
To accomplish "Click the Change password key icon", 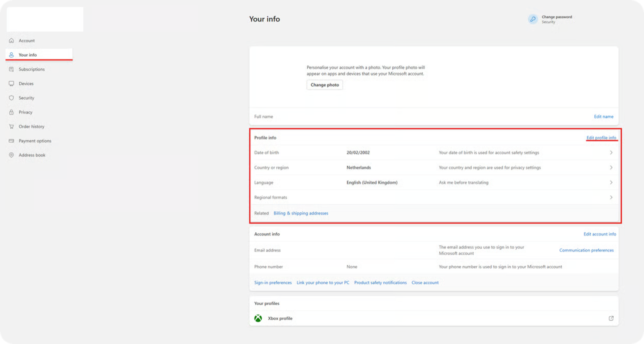I will pyautogui.click(x=533, y=19).
